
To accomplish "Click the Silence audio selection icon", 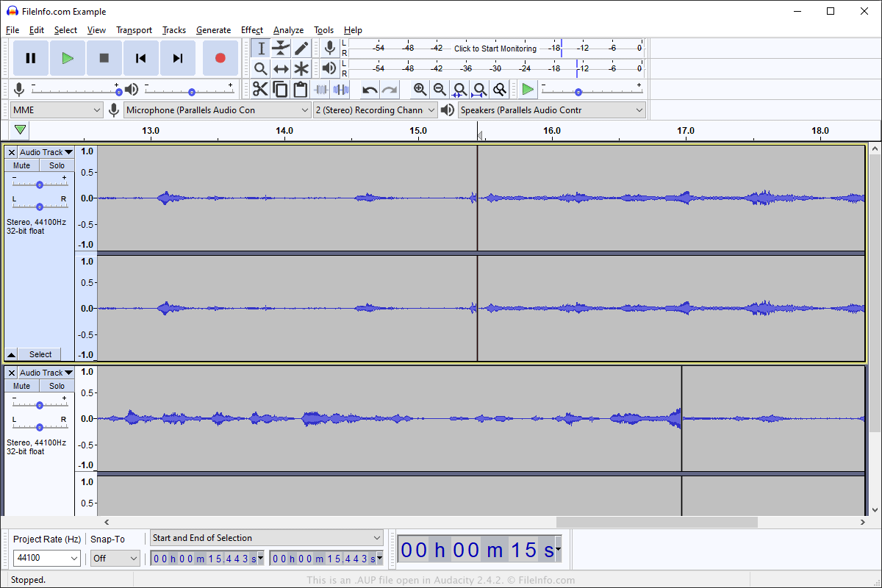I will click(341, 90).
